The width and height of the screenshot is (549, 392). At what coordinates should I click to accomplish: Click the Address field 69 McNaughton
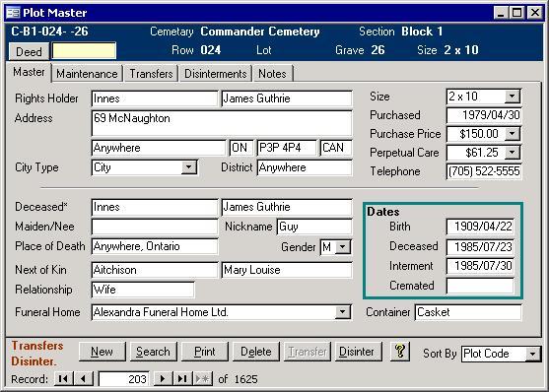[x=222, y=123]
